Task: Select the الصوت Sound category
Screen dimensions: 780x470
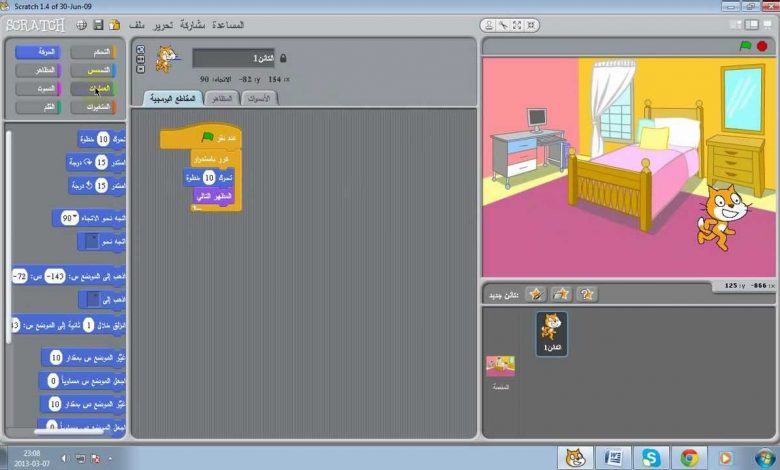Action: pyautogui.click(x=38, y=89)
